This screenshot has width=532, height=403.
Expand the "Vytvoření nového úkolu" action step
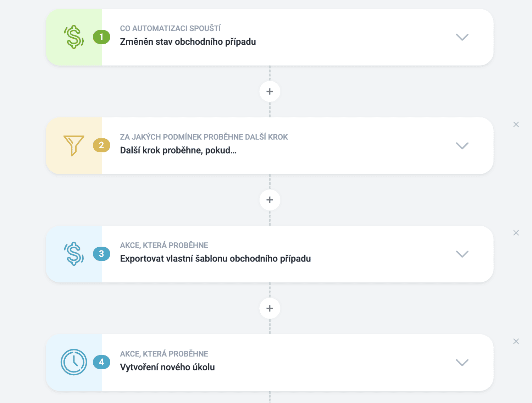(462, 363)
